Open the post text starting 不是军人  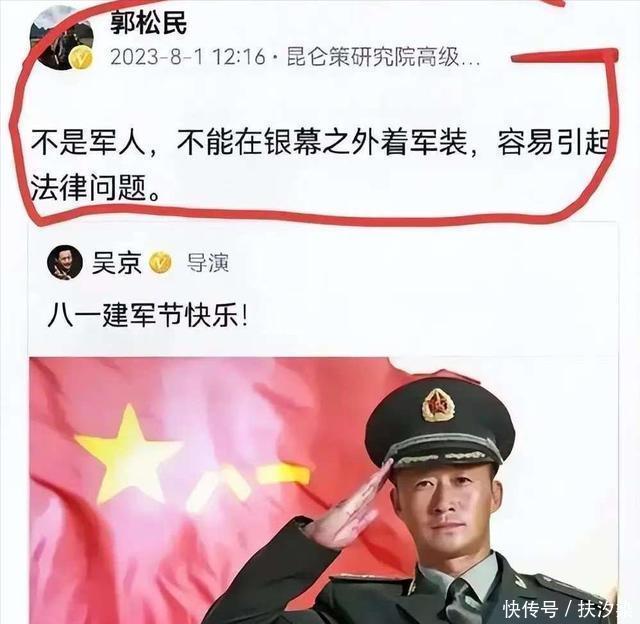coord(319,165)
